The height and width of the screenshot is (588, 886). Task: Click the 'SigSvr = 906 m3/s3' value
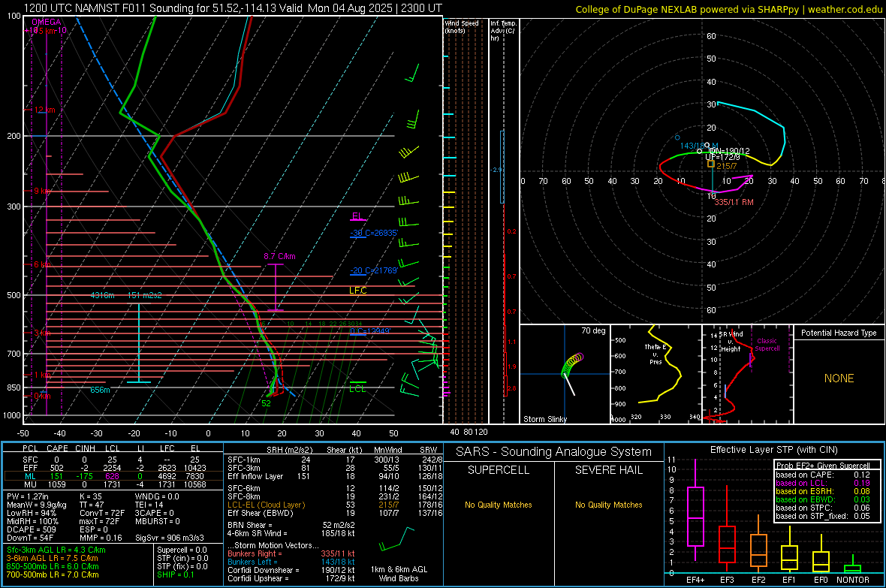click(x=170, y=538)
